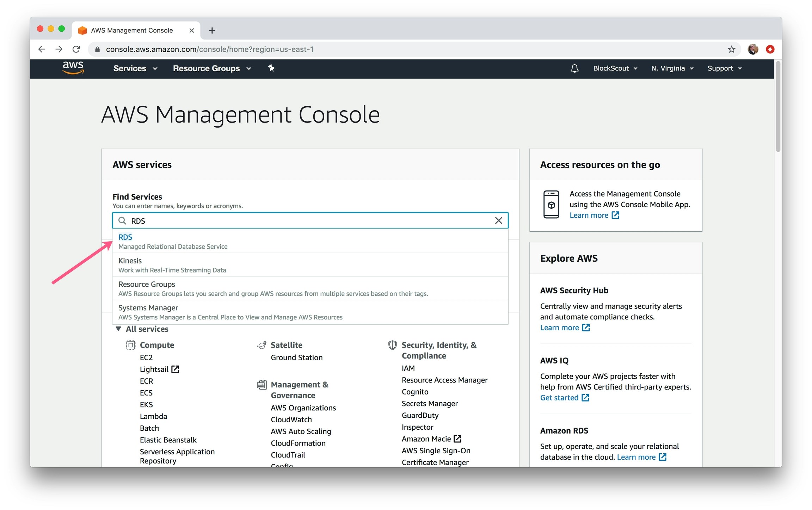812x510 pixels.
Task: Expand the Services dropdown menu
Action: click(135, 68)
